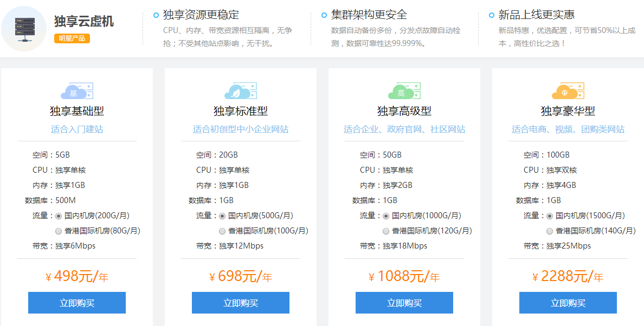Click 适合入门建站 subtitle
This screenshot has height=326, width=644.
pyautogui.click(x=77, y=129)
